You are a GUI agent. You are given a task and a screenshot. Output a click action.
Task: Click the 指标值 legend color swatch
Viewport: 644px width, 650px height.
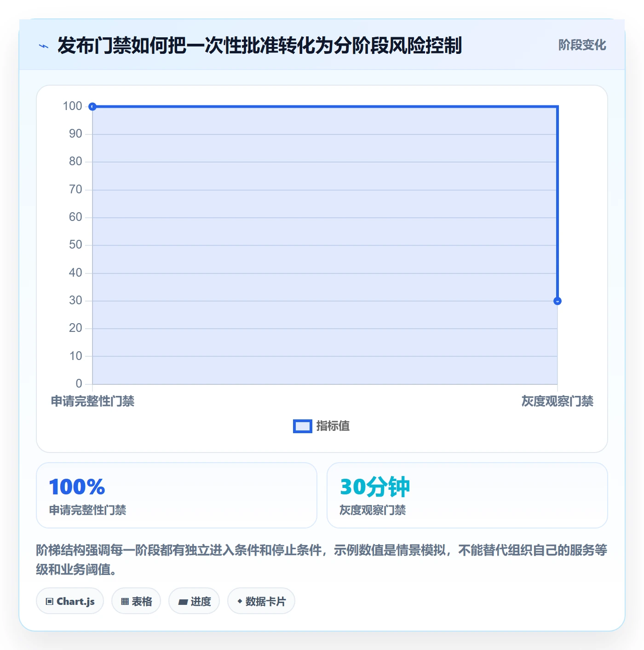coord(303,426)
